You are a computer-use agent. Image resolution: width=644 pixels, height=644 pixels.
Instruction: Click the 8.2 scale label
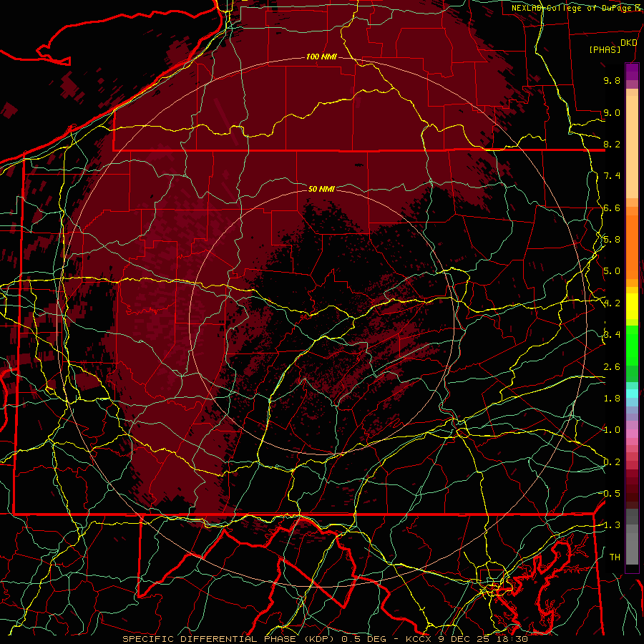tap(612, 144)
